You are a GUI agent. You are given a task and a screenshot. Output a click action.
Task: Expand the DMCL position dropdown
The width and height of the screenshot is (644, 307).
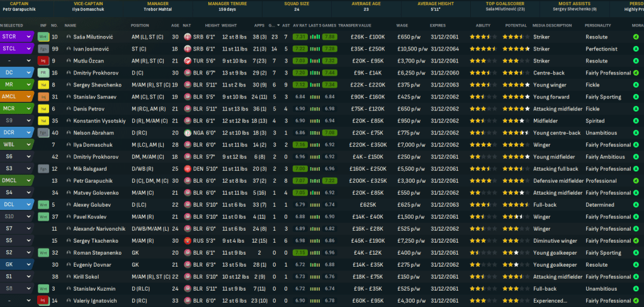pyautogui.click(x=28, y=181)
